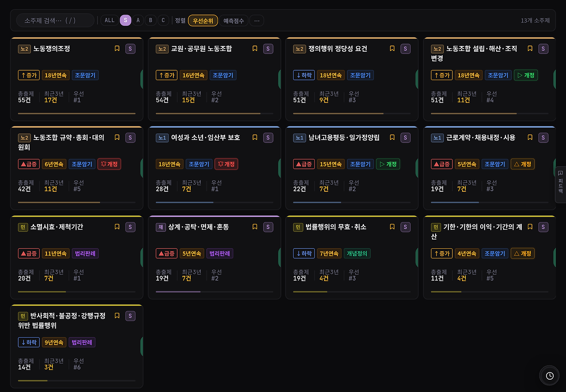Toggle the C grade filter

[163, 20]
